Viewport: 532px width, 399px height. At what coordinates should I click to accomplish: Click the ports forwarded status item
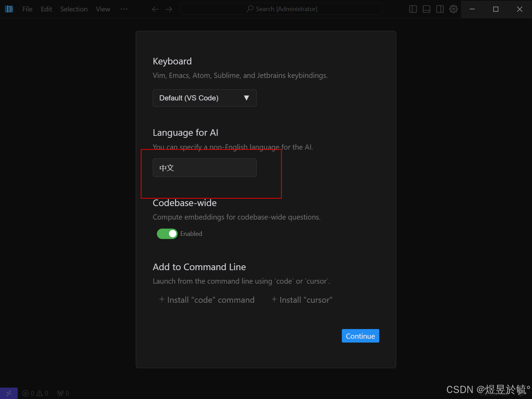(63, 393)
